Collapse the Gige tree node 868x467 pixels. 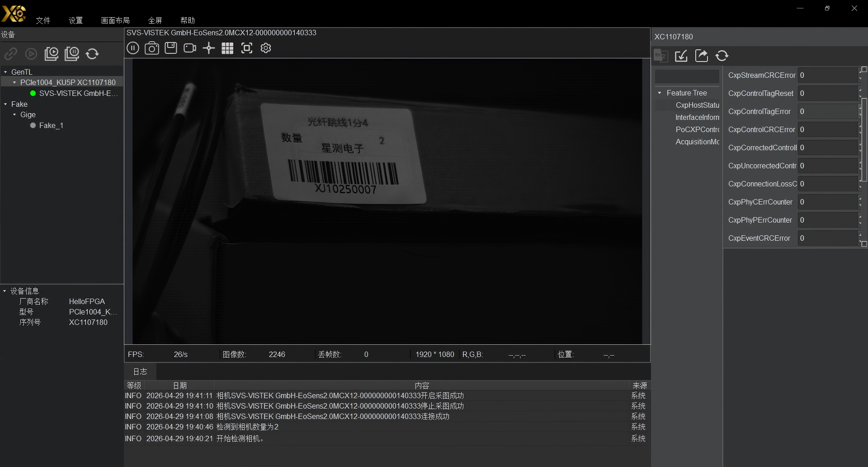coord(14,114)
